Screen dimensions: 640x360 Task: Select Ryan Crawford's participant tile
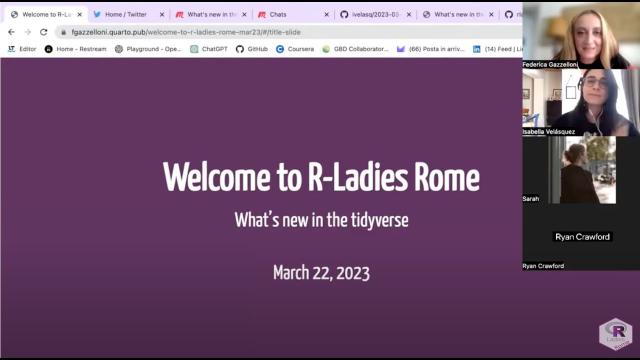coord(581,237)
